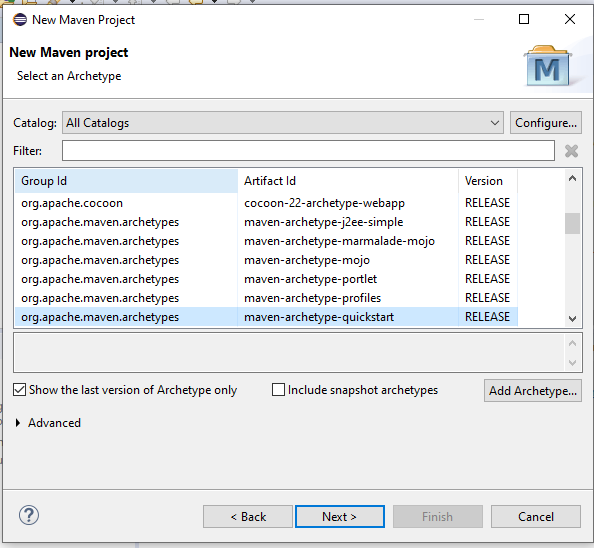Viewport: 594px width, 548px height.
Task: Click the help question mark icon
Action: pyautogui.click(x=29, y=515)
